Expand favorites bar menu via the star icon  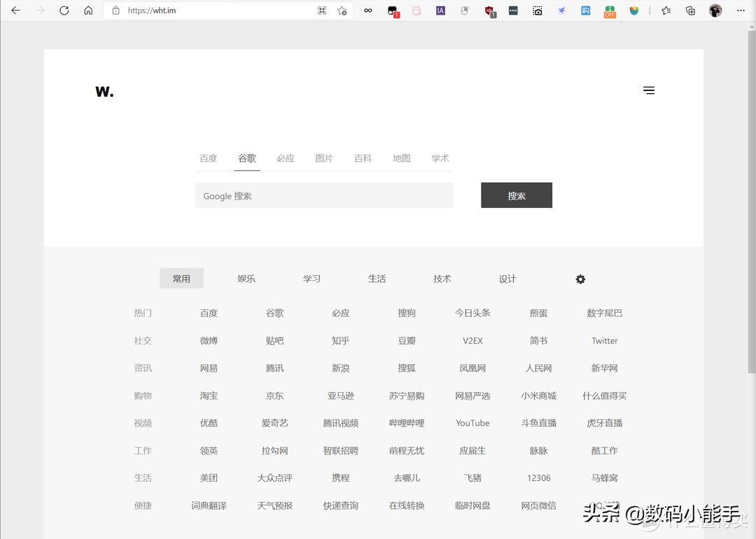(x=665, y=10)
